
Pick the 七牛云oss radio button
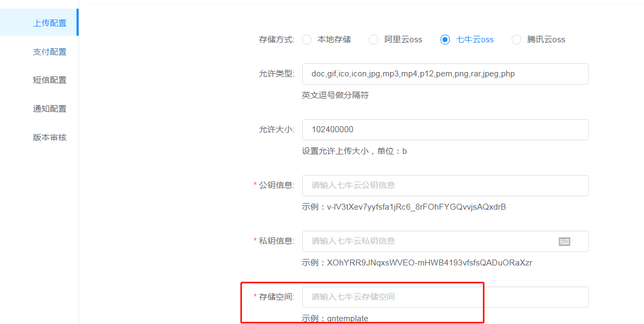445,40
